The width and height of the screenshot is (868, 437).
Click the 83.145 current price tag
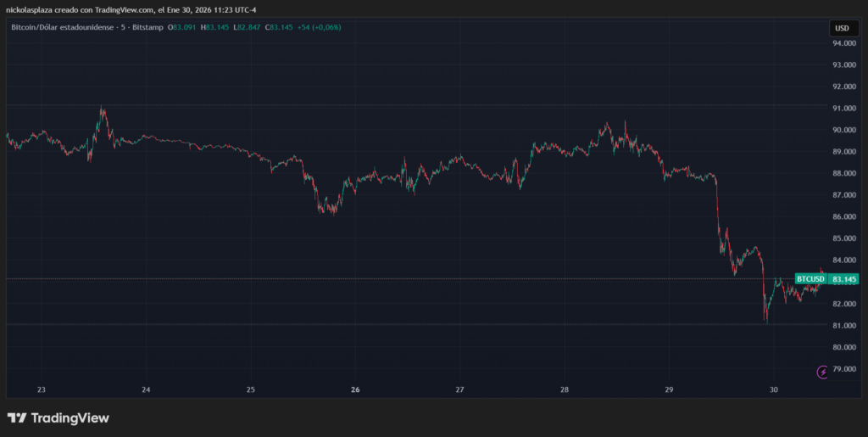coord(844,278)
